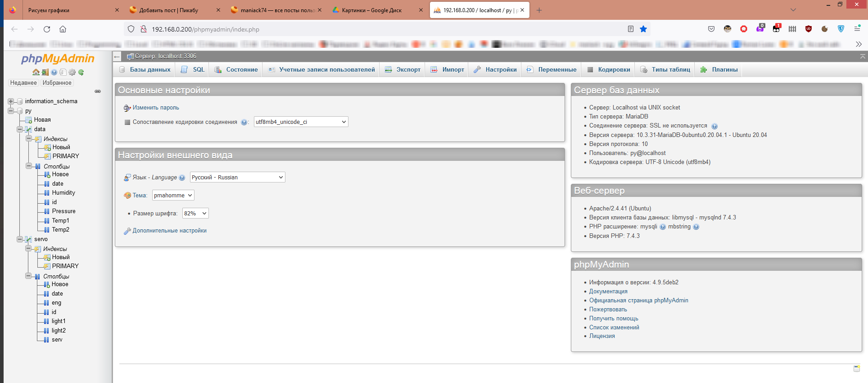
Task: Click the Изменить пароль link
Action: pos(156,108)
